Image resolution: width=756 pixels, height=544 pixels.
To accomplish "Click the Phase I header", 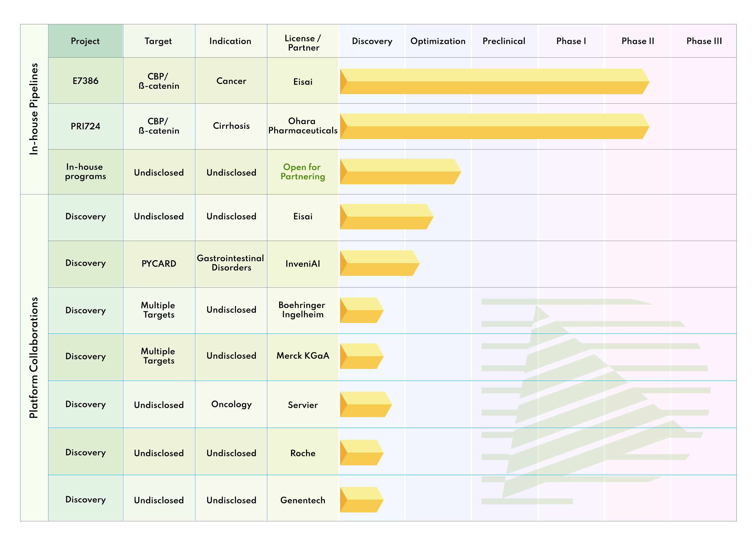I will (571, 41).
